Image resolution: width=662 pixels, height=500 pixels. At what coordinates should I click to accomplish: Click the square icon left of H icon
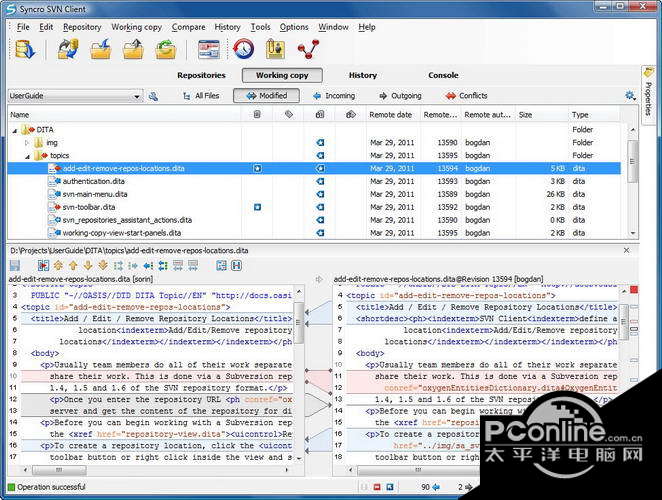tap(221, 266)
